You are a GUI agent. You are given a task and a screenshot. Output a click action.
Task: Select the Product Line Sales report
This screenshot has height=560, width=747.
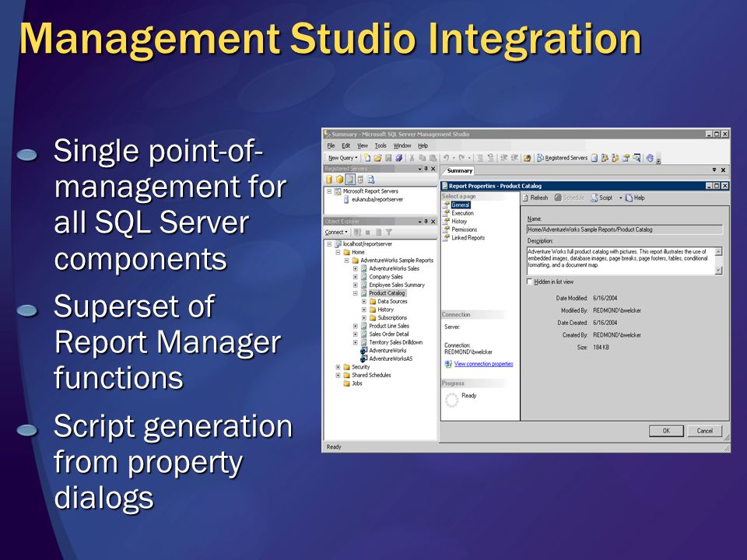click(x=389, y=326)
